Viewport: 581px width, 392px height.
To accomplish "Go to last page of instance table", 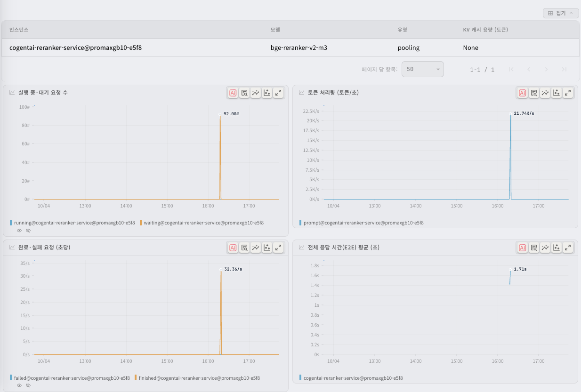I will (x=564, y=69).
